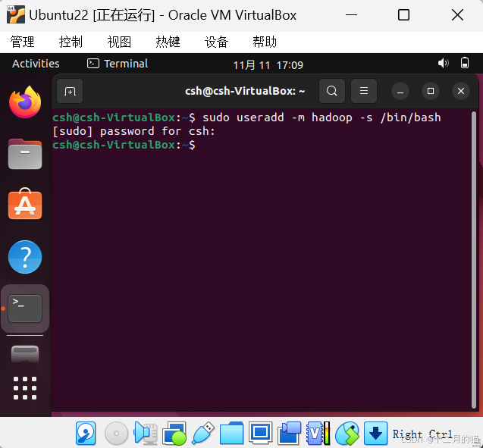This screenshot has width=483, height=448.
Task: Open the 视图 menu
Action: [x=119, y=42]
